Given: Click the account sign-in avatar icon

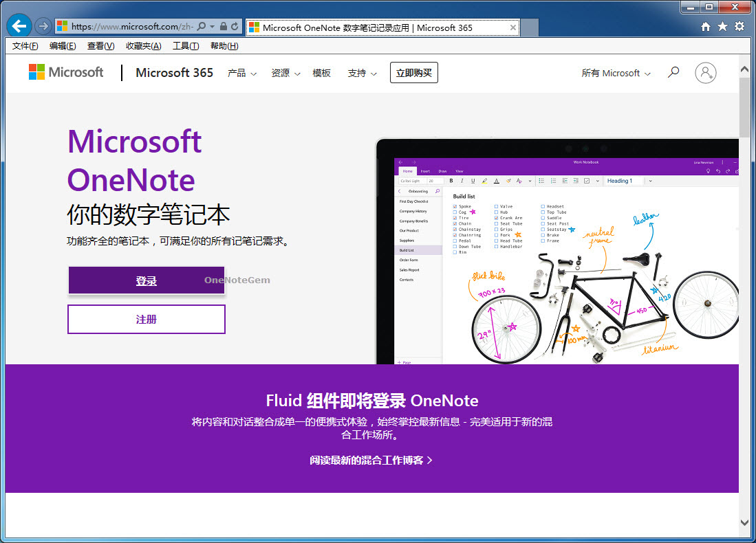Looking at the screenshot, I should click(705, 73).
